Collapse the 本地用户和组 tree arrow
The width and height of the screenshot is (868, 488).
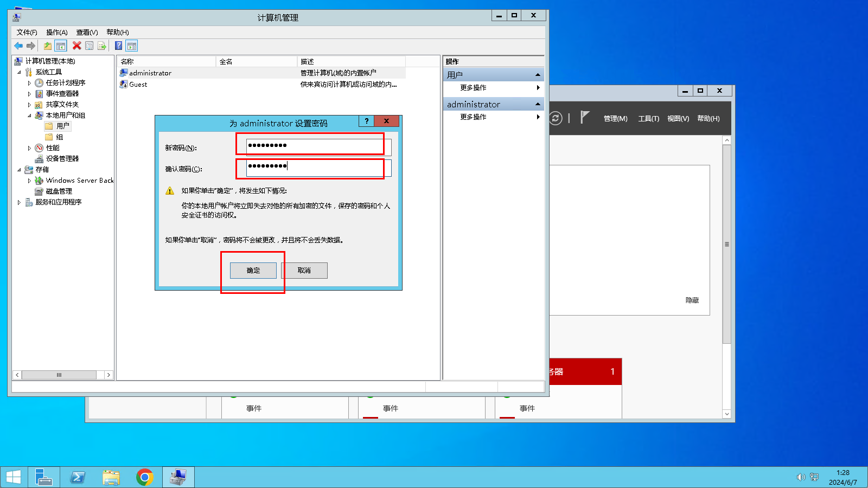click(29, 115)
